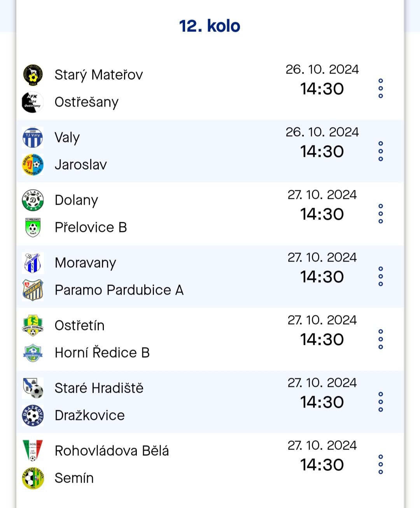This screenshot has height=508, width=420.
Task: Click the Jaroslav club logo
Action: (x=33, y=165)
